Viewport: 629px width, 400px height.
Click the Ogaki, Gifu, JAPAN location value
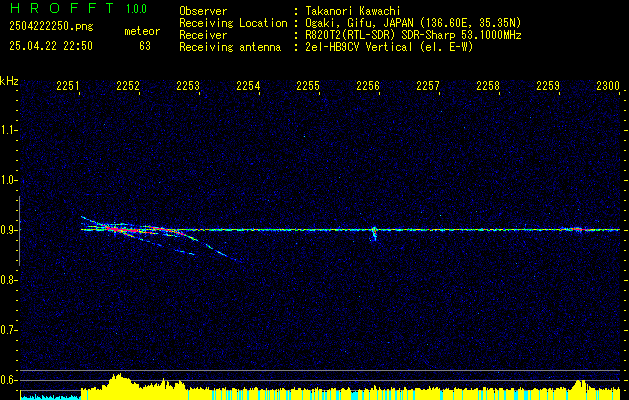click(413, 23)
